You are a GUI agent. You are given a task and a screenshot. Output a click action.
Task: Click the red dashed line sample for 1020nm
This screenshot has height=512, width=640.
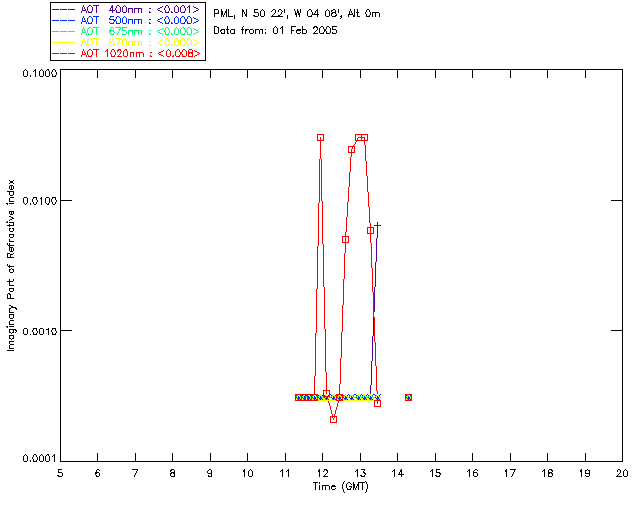pos(64,53)
